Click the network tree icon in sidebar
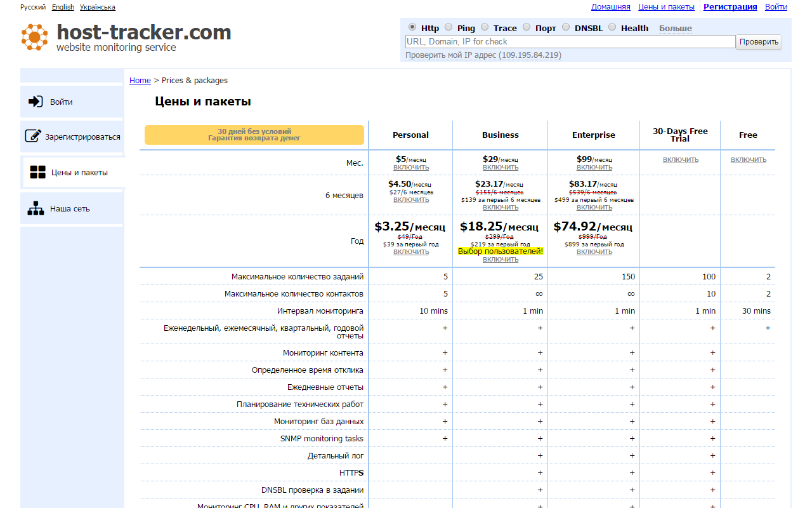 coord(36,208)
